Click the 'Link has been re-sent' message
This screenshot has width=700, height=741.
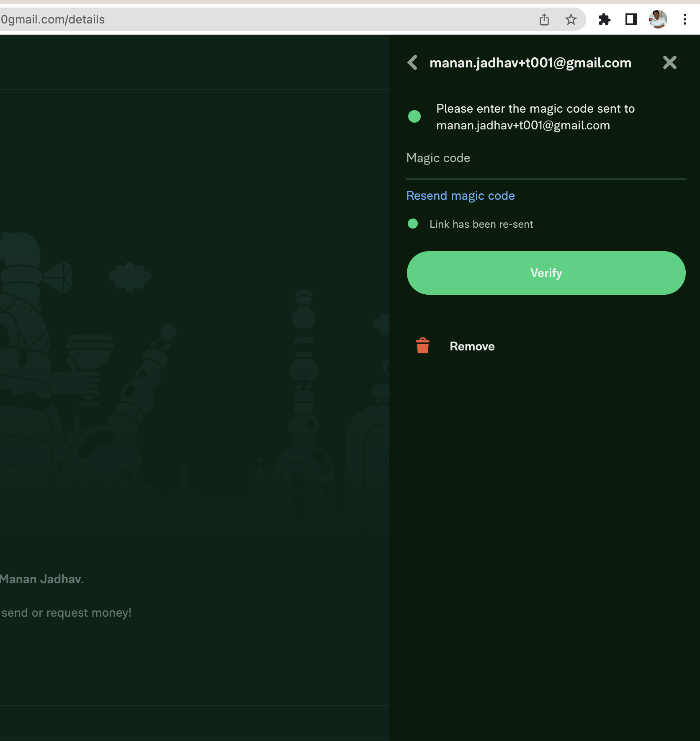point(481,224)
